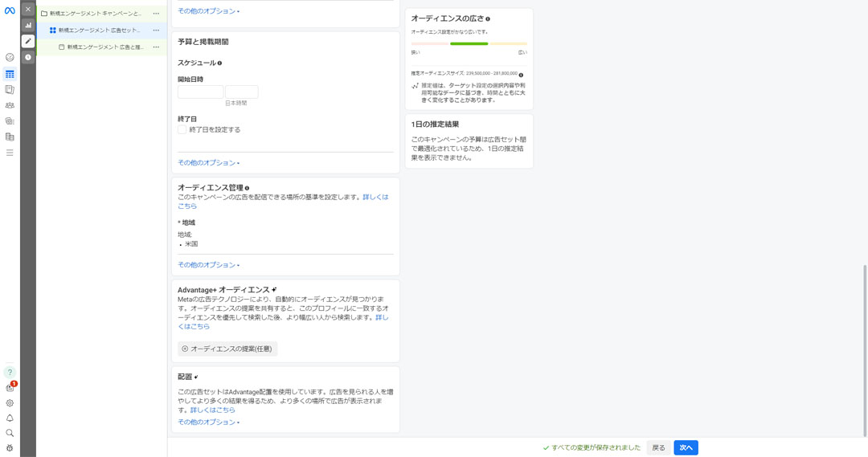
Task: Open the Audiences people icon
Action: [10, 105]
